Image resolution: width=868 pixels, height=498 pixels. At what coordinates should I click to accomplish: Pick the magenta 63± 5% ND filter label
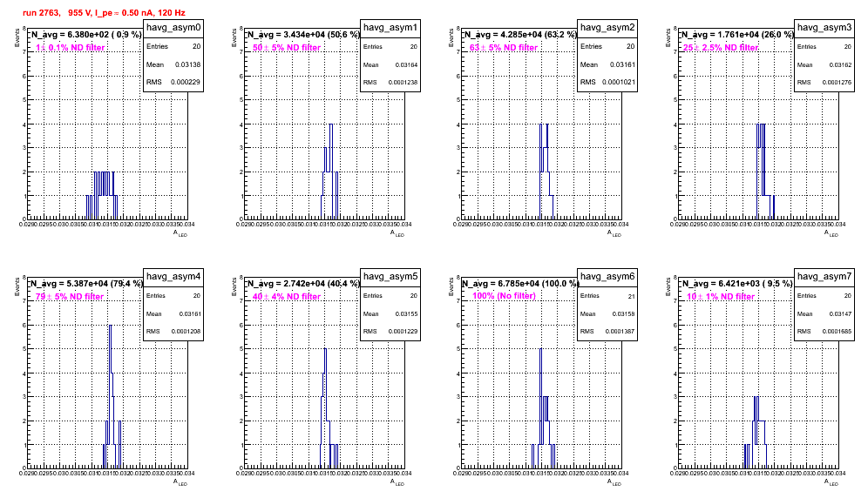coord(504,48)
